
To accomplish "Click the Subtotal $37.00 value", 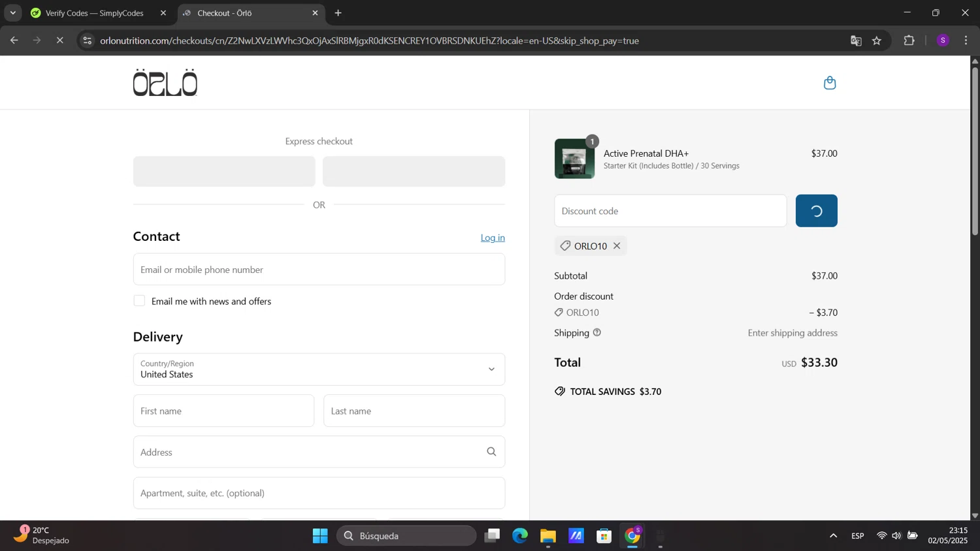I will [x=825, y=276].
